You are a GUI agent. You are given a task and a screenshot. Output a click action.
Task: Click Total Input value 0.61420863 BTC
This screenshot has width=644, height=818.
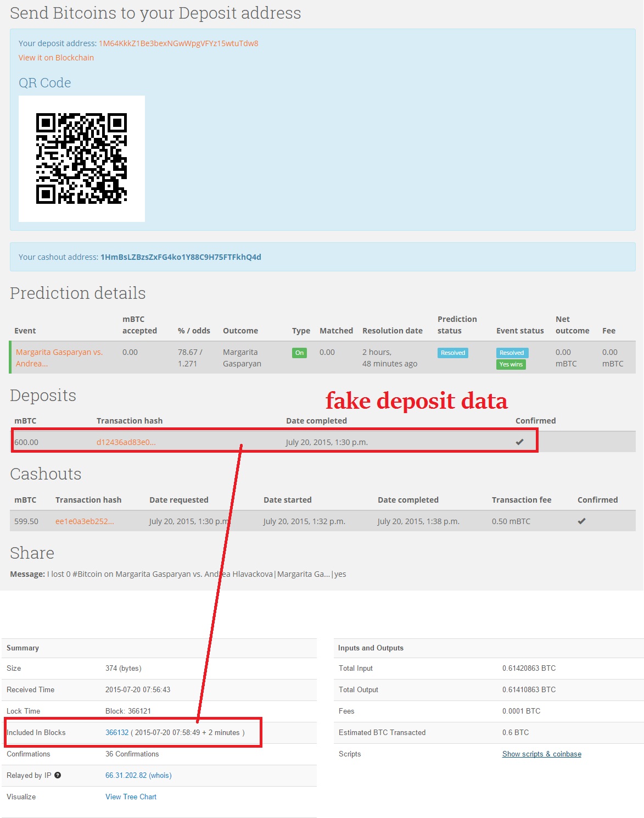529,668
